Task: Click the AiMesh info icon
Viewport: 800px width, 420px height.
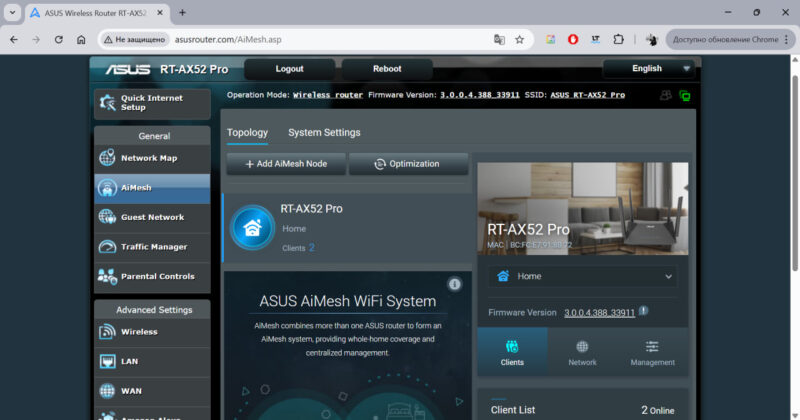Action: 454,284
